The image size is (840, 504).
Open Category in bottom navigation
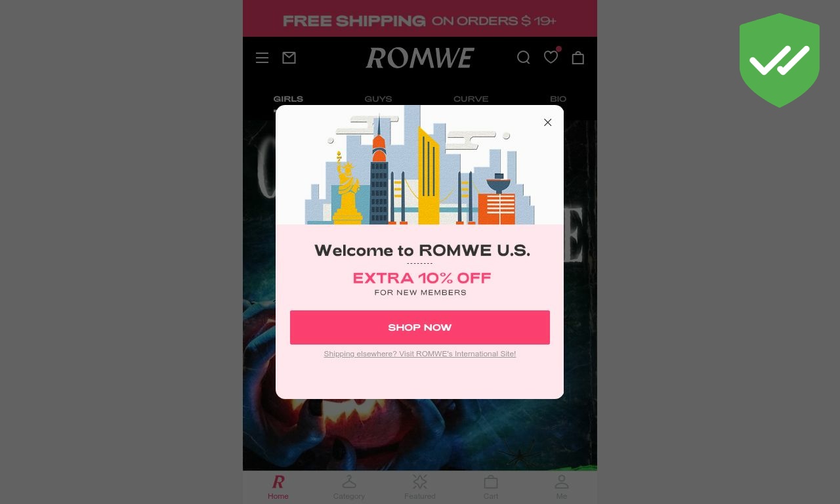(x=349, y=487)
